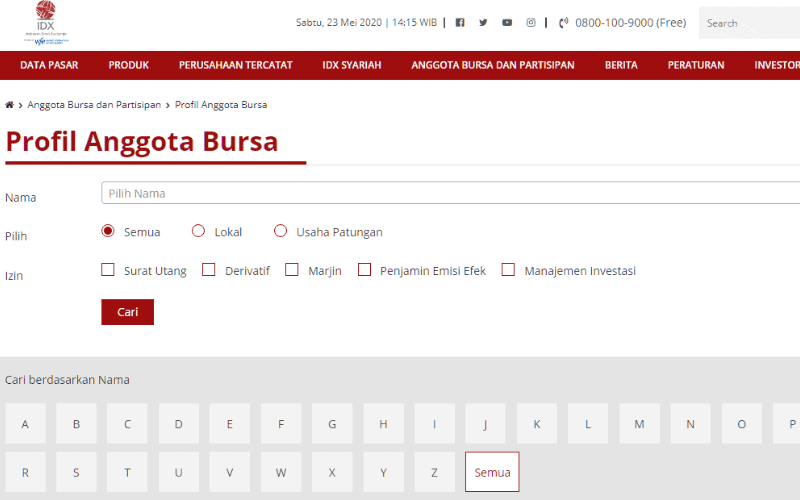Filter names by letter C
Screen dimensions: 800x500
coord(128,423)
